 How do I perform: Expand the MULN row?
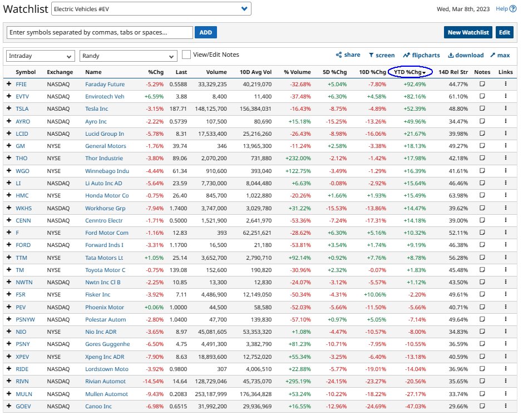(9, 394)
